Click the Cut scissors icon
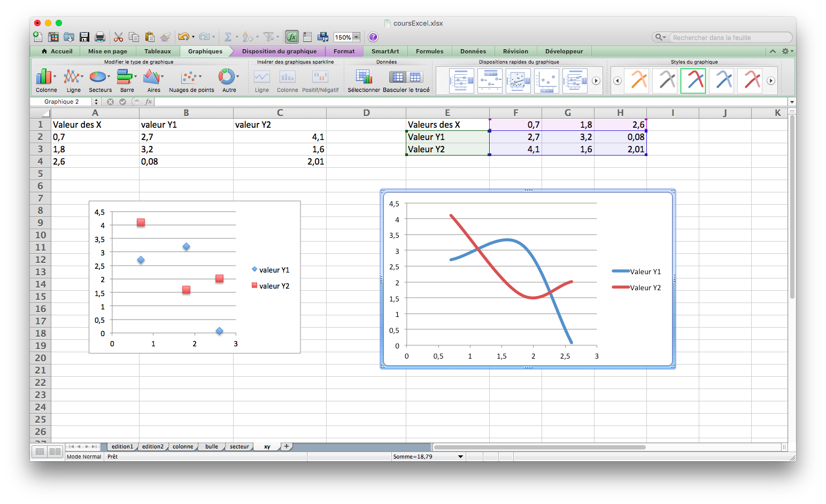 click(119, 37)
